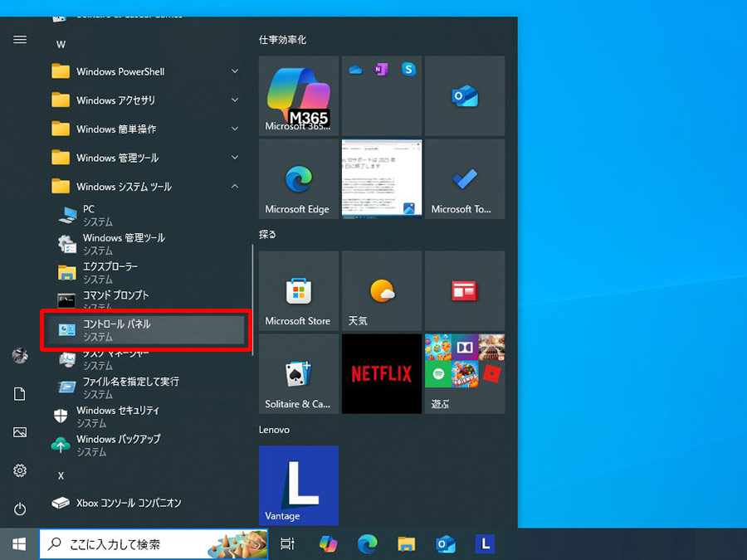Viewport: 747px width, 560px height.
Task: Open File Explorer from the taskbar
Action: pyautogui.click(x=407, y=543)
